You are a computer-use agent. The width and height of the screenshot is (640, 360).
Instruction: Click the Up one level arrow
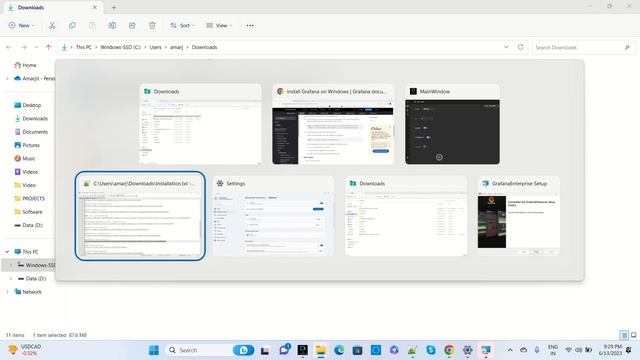coord(49,47)
